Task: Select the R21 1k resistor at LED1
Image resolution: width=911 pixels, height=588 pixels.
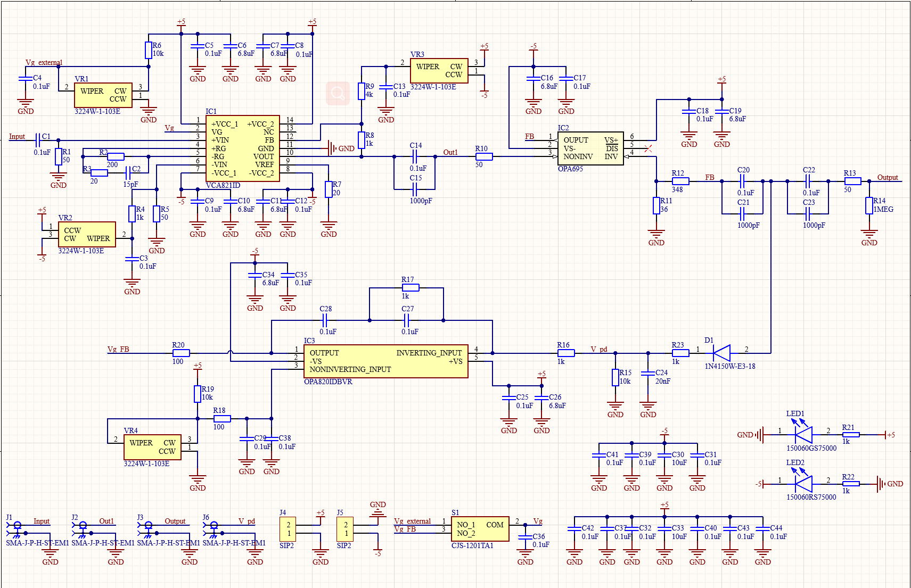Action: [x=851, y=435]
